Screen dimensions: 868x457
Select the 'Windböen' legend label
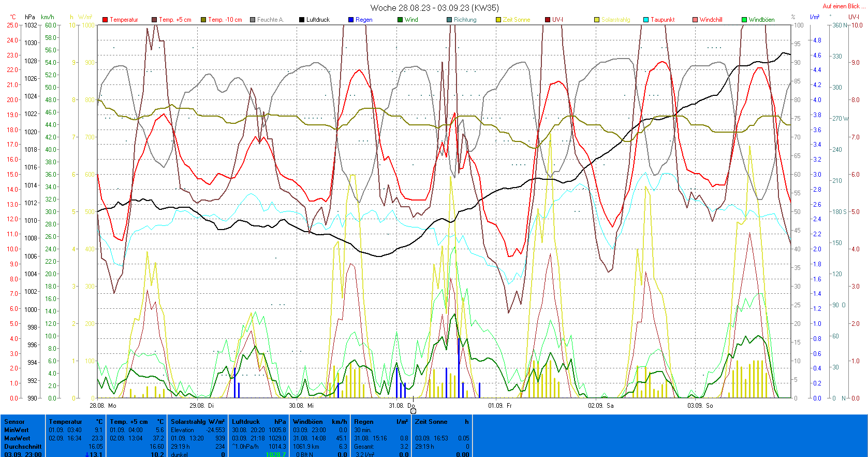click(x=762, y=20)
